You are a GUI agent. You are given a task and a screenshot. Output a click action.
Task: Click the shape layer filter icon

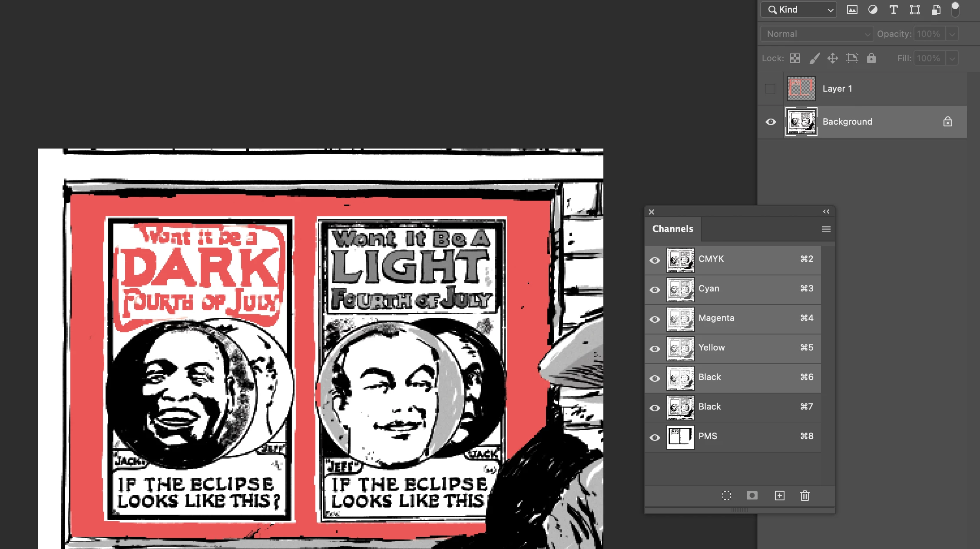pos(914,10)
